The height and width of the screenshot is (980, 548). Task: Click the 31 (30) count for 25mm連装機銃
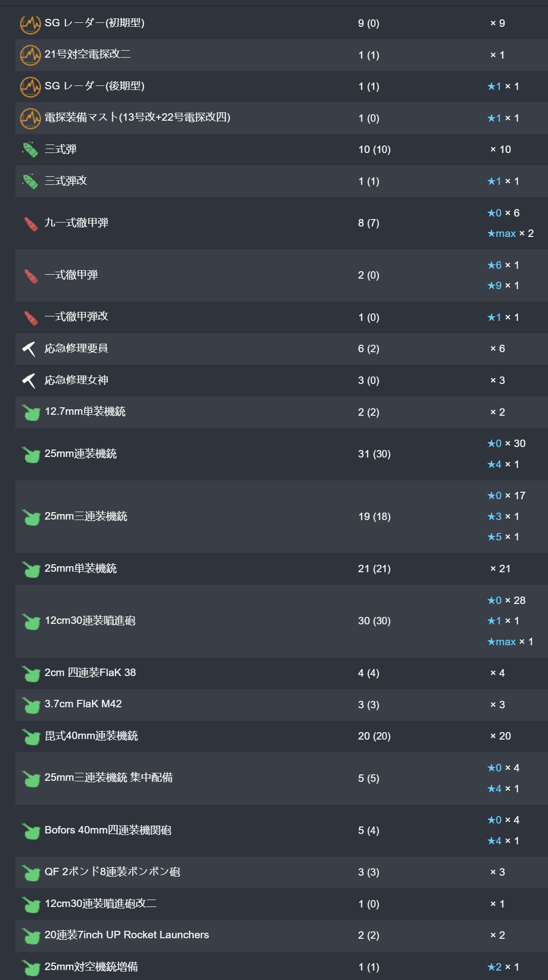click(x=374, y=454)
